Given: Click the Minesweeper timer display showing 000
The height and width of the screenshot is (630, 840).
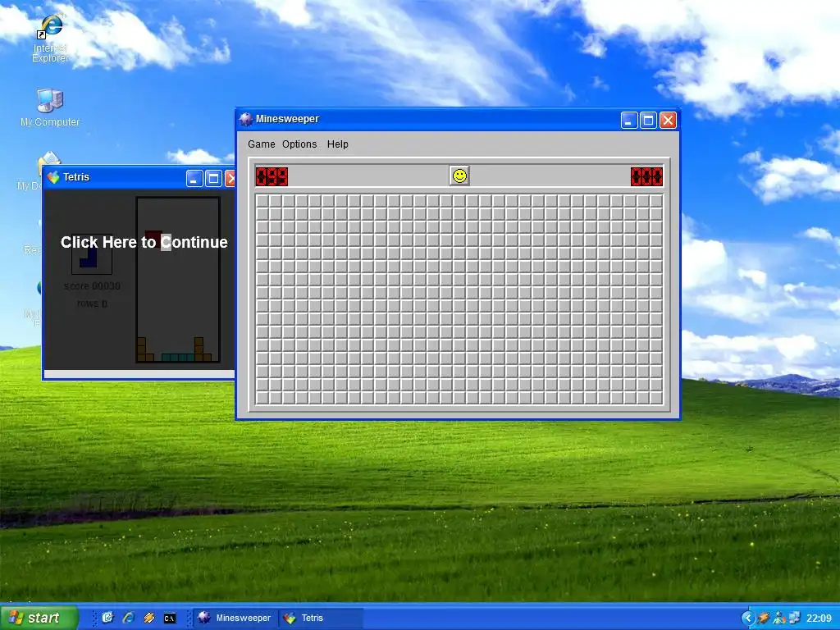Looking at the screenshot, I should [x=646, y=176].
